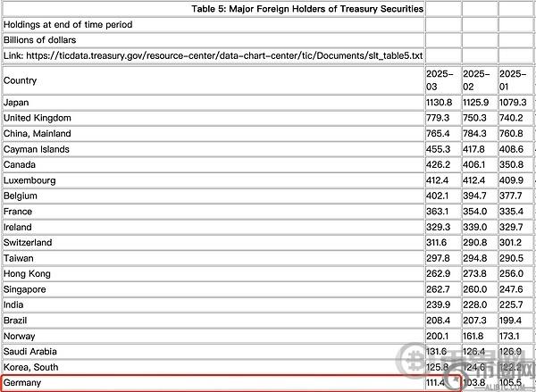Select the 2025-03 column header
This screenshot has height=392, width=536.
441,80
